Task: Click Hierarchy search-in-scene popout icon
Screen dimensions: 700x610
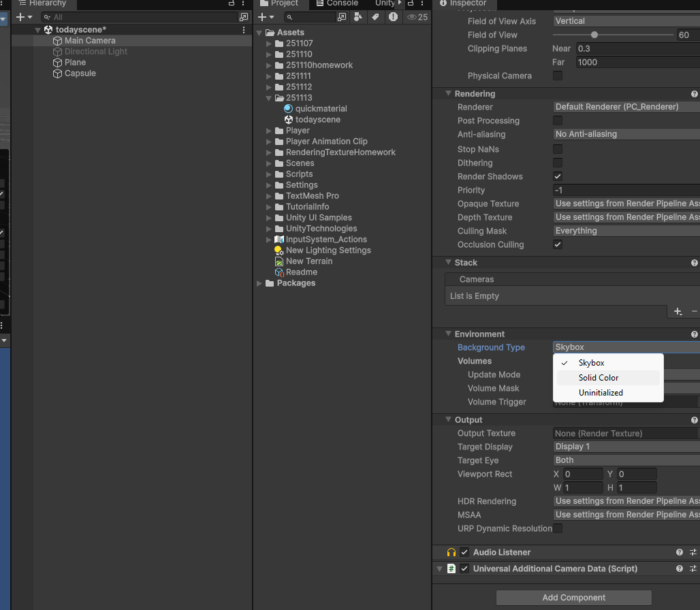Action: [243, 17]
